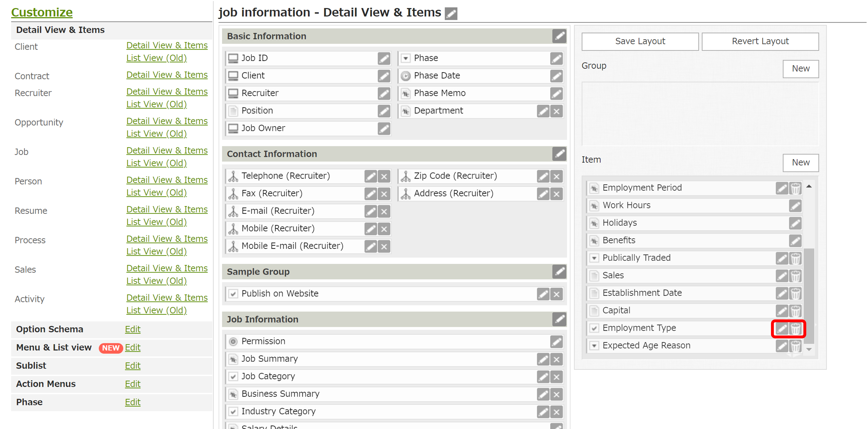Remove Telephone (Recruiter) field with X
Viewport: 868px width, 429px height.
384,176
